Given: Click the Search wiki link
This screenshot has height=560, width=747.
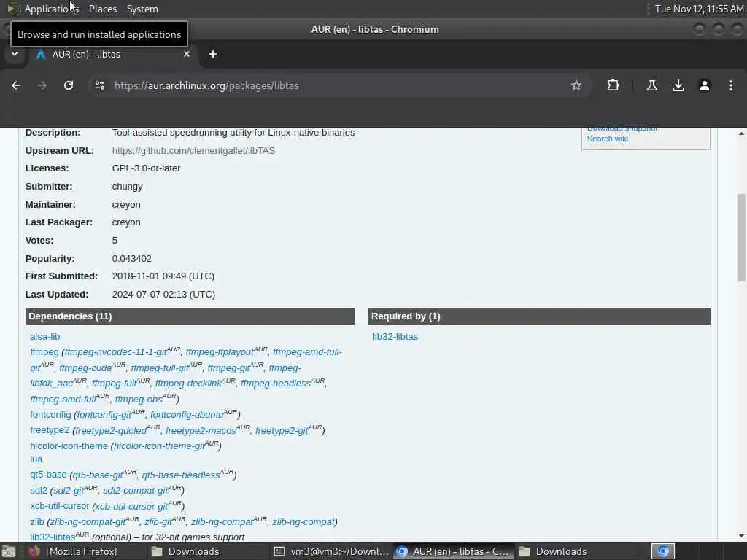Looking at the screenshot, I should pos(608,139).
